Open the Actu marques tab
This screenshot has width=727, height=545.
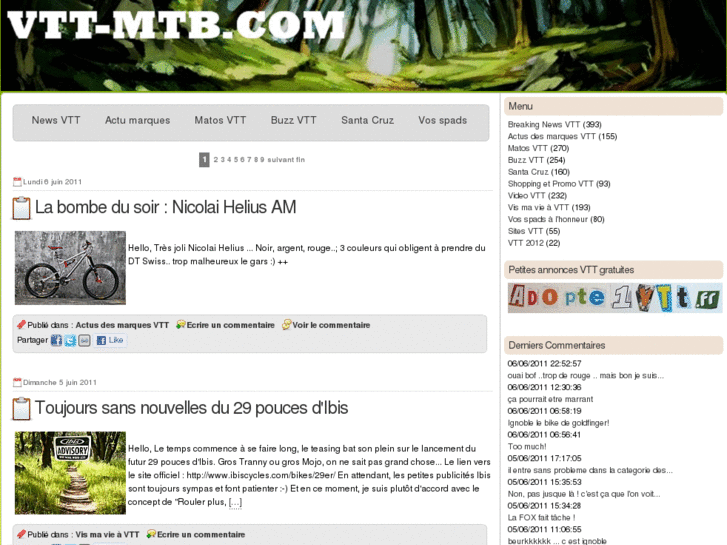point(138,120)
